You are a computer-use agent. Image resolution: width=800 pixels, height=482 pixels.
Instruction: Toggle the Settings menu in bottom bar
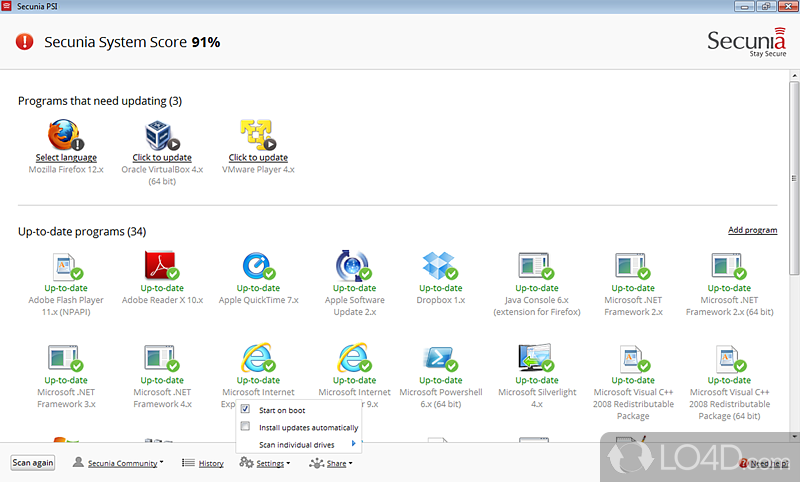[x=265, y=463]
